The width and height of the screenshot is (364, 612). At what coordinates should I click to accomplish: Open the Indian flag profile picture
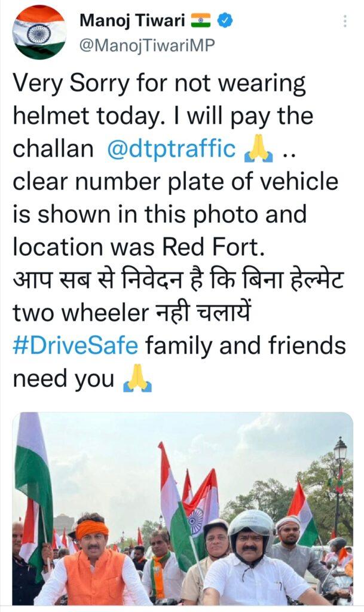pos(39,33)
